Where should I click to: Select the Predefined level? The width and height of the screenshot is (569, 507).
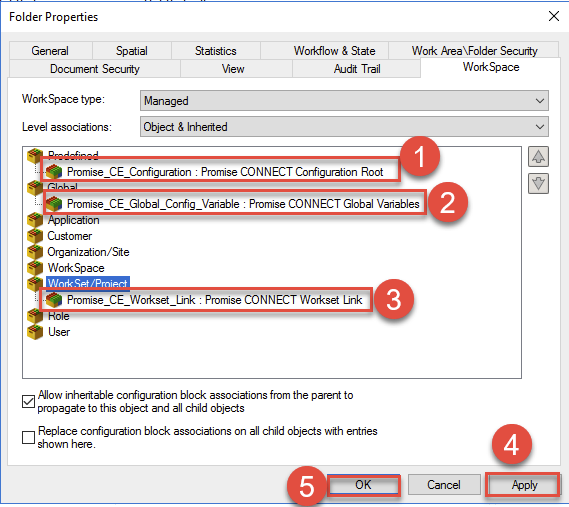click(x=73, y=155)
